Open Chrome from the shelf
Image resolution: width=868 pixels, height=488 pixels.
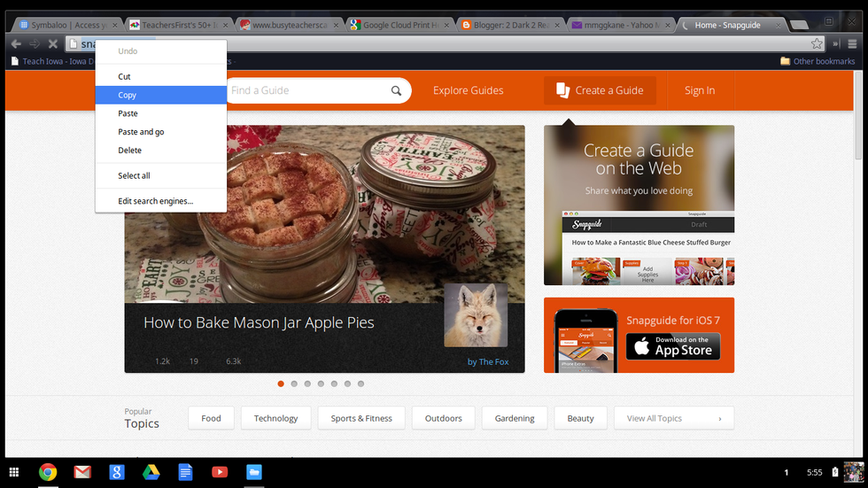coord(48,472)
